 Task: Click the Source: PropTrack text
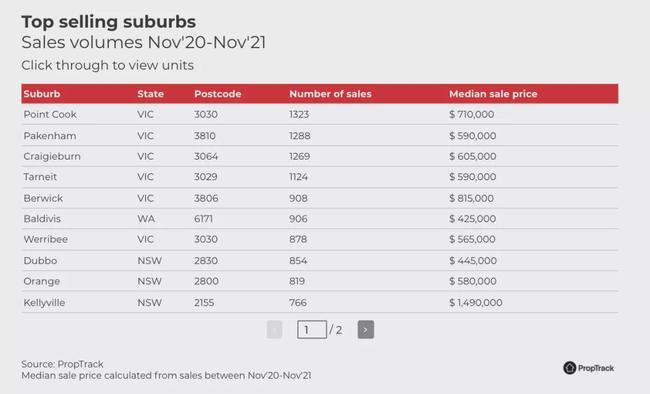click(x=62, y=364)
